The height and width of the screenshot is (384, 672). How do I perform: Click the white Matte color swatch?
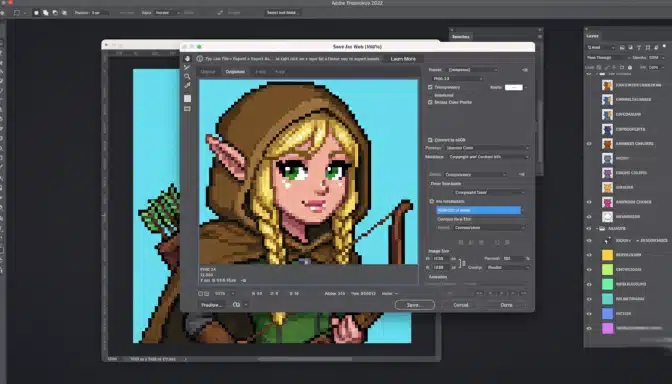pyautogui.click(x=513, y=87)
